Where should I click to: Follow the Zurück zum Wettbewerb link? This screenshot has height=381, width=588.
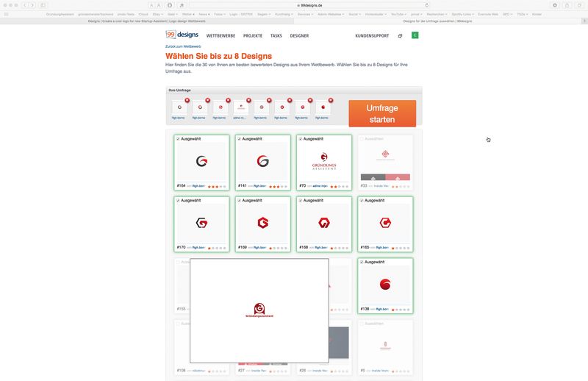tap(183, 46)
